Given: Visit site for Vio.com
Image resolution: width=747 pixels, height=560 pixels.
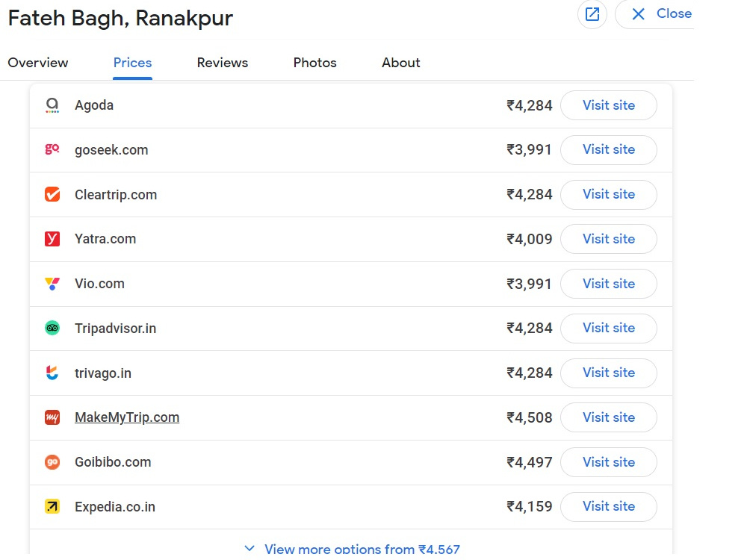Looking at the screenshot, I should (608, 284).
